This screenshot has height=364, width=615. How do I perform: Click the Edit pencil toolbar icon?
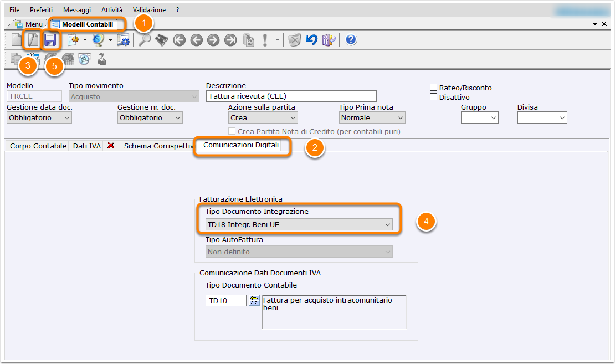pyautogui.click(x=33, y=40)
